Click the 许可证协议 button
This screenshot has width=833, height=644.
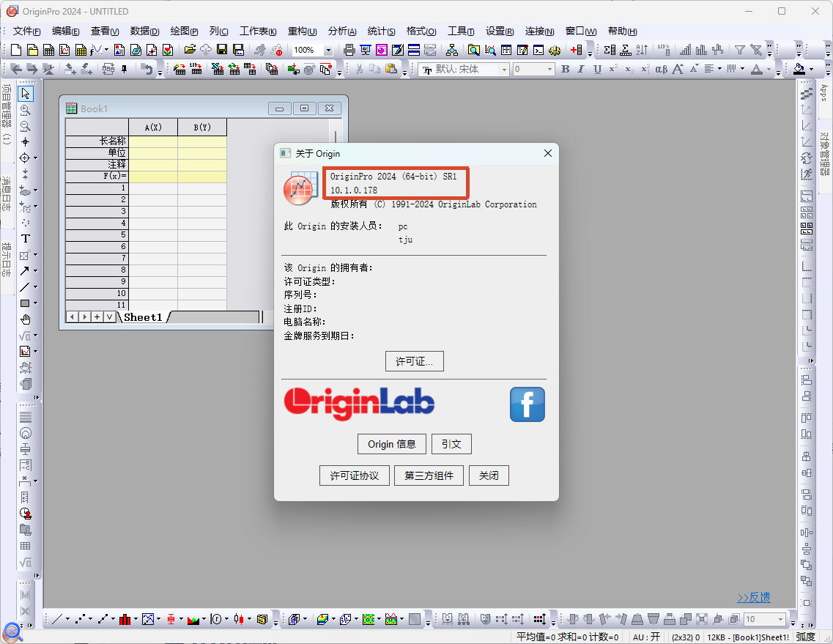tap(355, 475)
